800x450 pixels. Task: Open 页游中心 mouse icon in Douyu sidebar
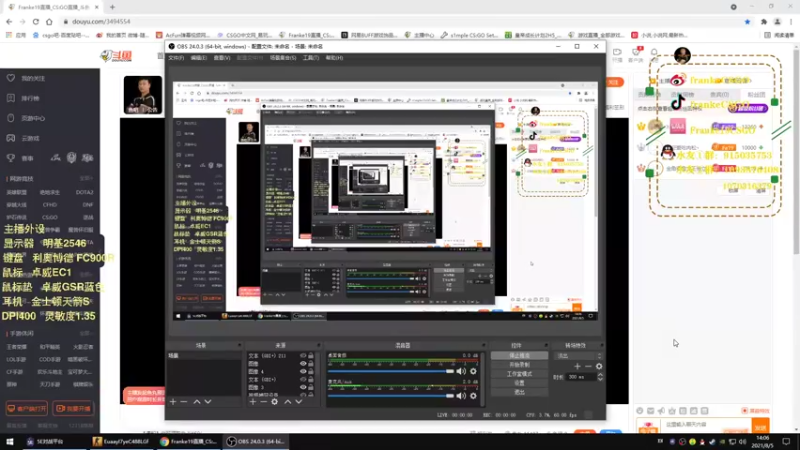11,118
